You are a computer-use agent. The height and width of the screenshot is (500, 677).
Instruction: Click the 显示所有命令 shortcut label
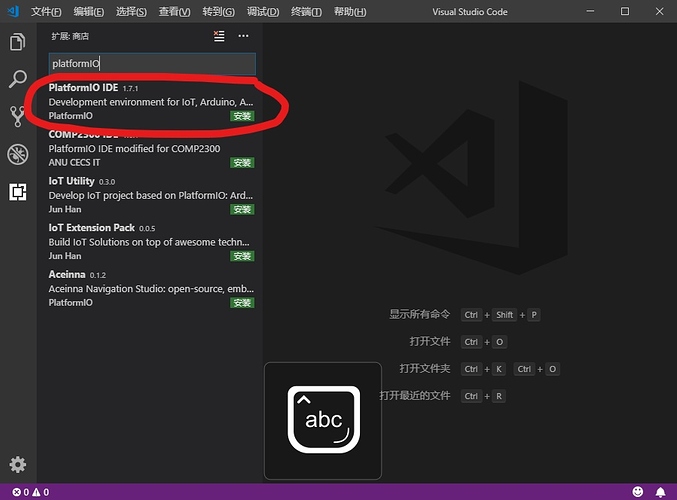point(420,314)
